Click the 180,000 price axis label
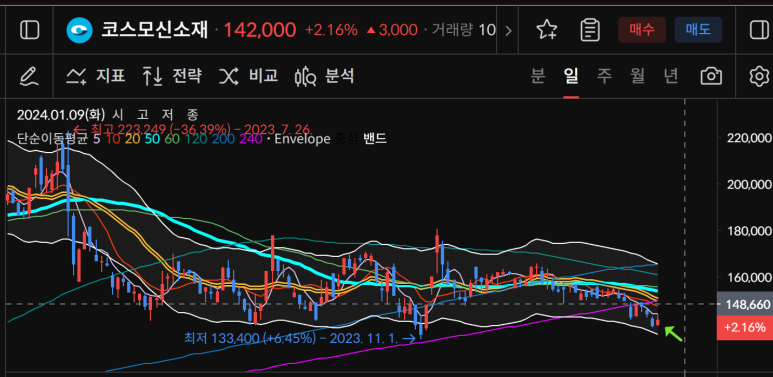Image resolution: width=773 pixels, height=377 pixels. [749, 231]
